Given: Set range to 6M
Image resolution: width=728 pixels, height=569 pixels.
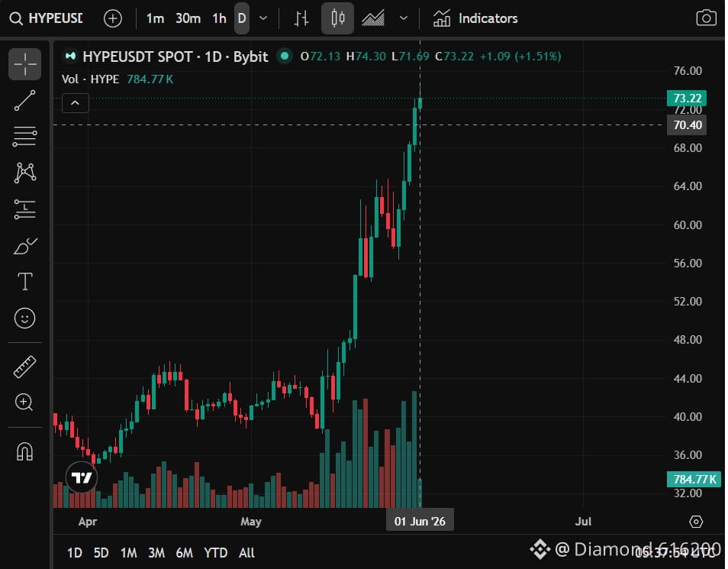Looking at the screenshot, I should (x=185, y=553).
